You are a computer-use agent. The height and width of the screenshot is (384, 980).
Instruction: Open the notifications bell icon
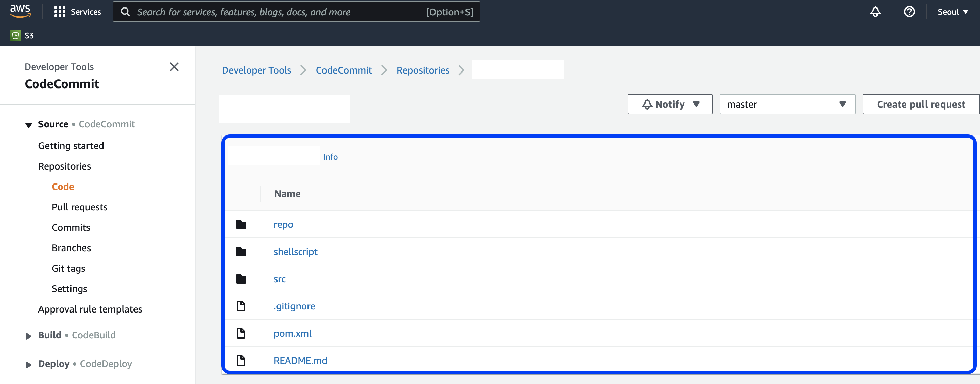point(875,12)
